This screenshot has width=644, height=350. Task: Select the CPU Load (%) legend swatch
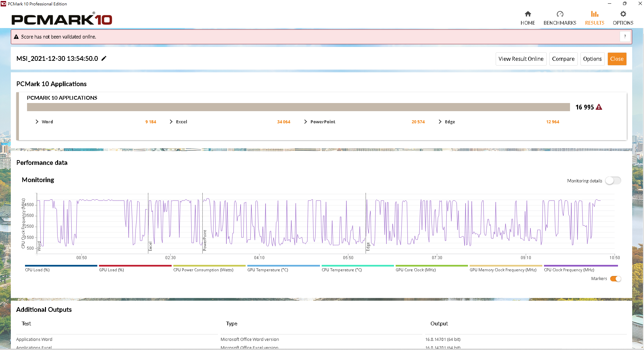(x=61, y=266)
